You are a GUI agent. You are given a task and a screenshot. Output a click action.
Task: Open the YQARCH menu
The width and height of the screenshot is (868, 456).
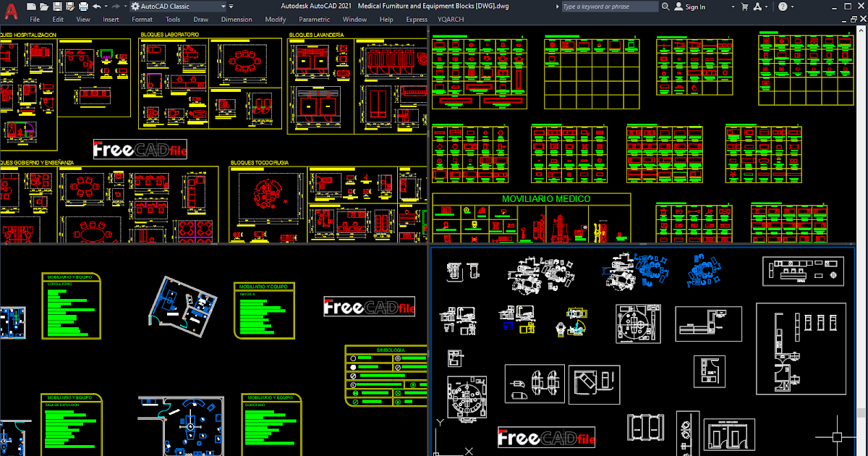[450, 20]
